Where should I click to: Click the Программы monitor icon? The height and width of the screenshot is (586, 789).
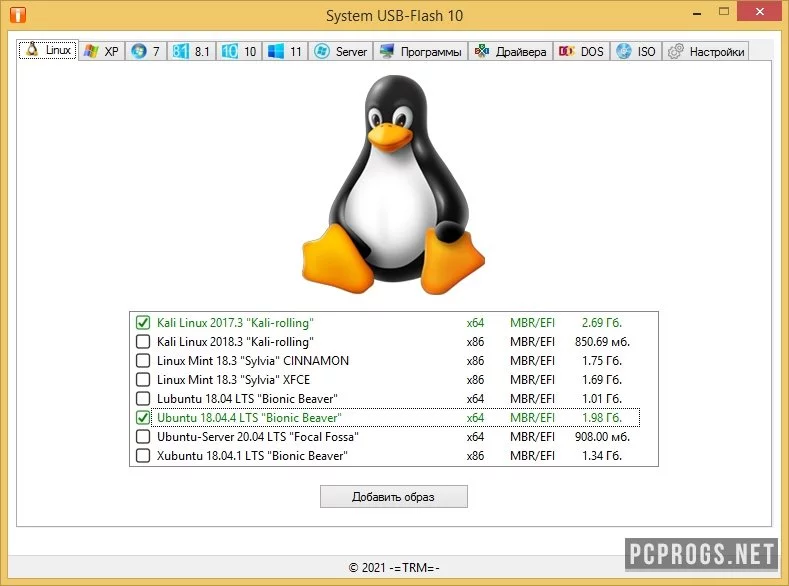387,51
